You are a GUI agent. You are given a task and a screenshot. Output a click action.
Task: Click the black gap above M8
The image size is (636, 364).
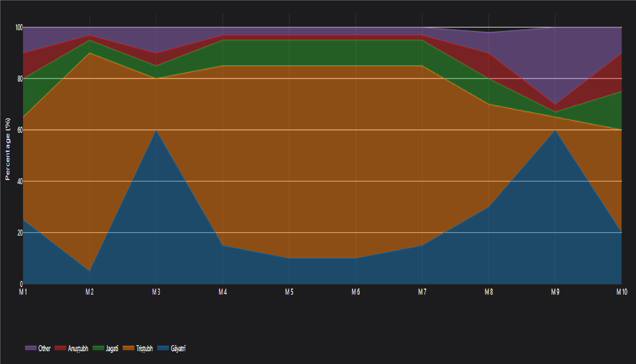pos(489,30)
